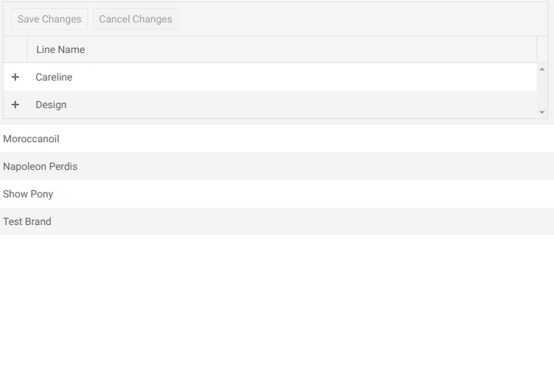The height and width of the screenshot is (392, 554).
Task: Click the empty header cell above plus icons
Action: [x=15, y=49]
